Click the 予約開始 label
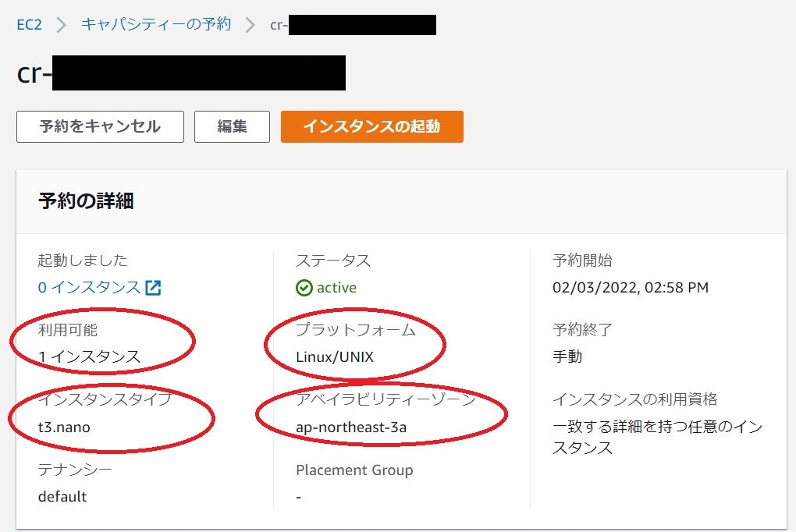The image size is (796, 532). (582, 261)
